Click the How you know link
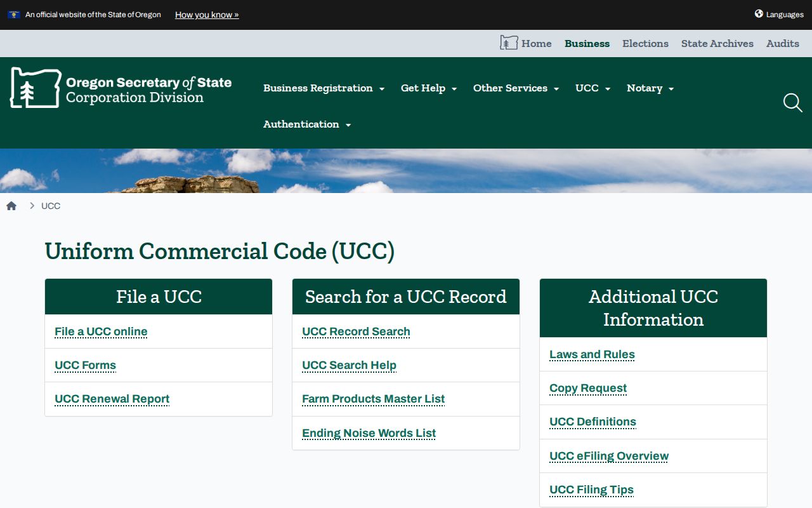The height and width of the screenshot is (508, 812). click(x=207, y=15)
